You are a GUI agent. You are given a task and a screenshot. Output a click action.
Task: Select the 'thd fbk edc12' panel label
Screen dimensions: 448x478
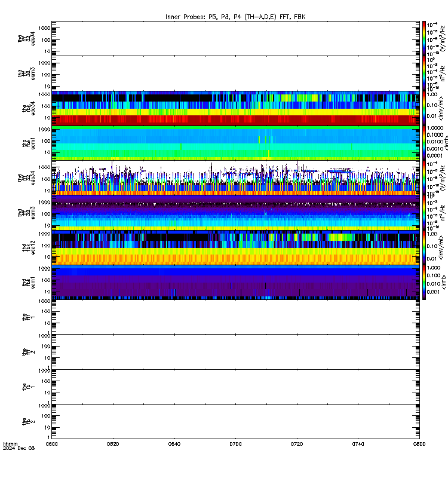29,247
